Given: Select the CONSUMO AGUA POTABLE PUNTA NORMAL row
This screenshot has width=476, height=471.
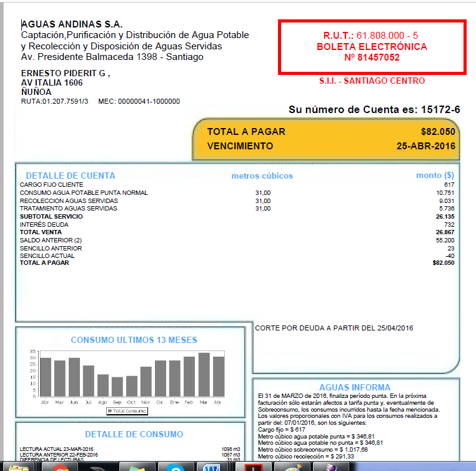Looking at the screenshot, I should [237, 192].
